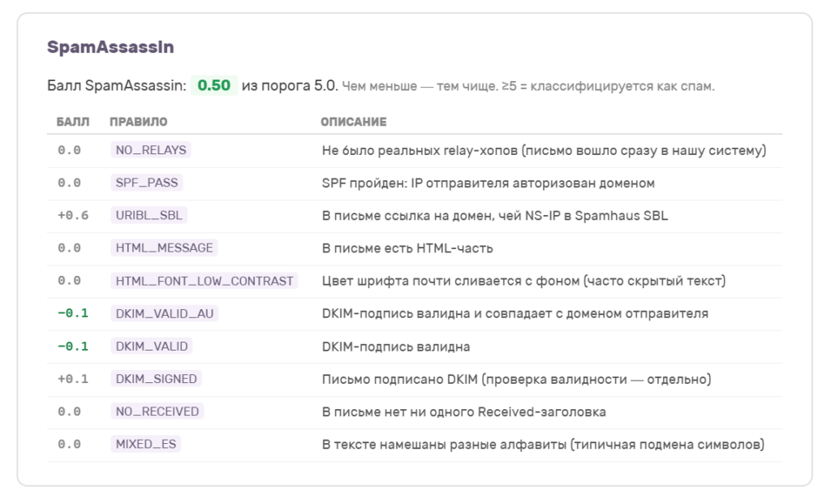Click the 0.0 score of HTML_MESSAGE

[x=70, y=248]
